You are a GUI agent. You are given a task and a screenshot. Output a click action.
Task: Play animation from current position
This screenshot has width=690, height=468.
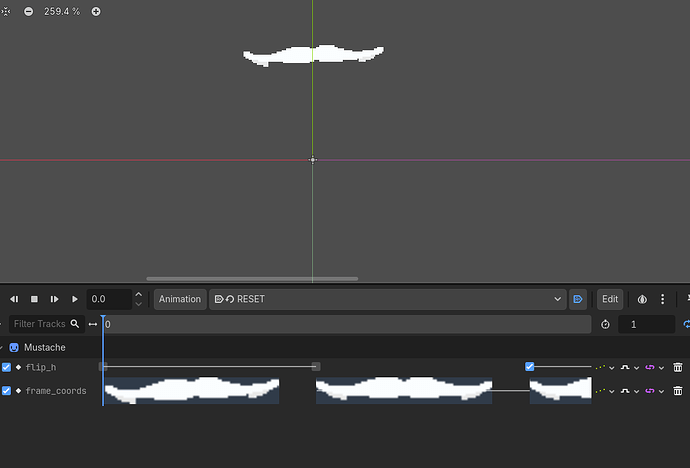(75, 299)
